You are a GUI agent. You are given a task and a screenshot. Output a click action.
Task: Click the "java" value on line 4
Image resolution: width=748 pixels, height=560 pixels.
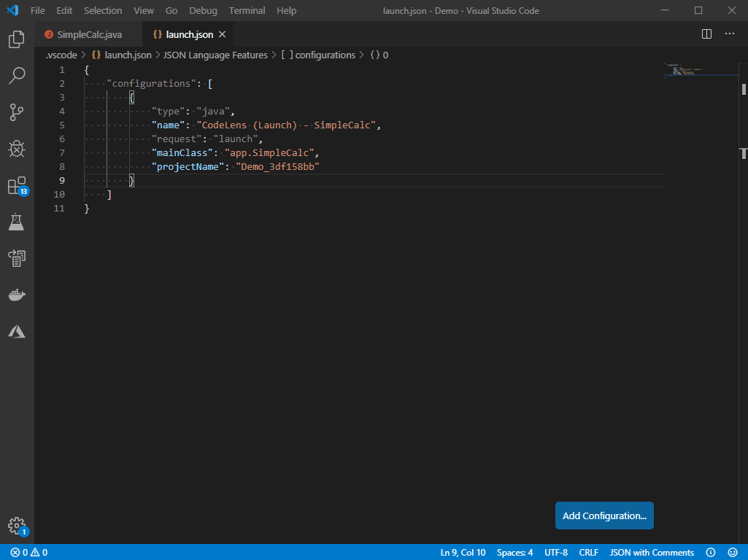(213, 111)
